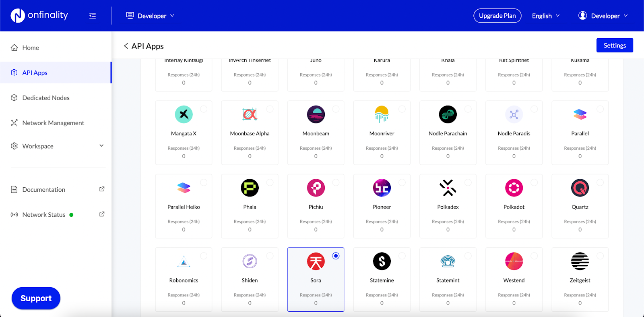This screenshot has width=644, height=317.
Task: Select the Robonomics radio button
Action: coord(204,256)
